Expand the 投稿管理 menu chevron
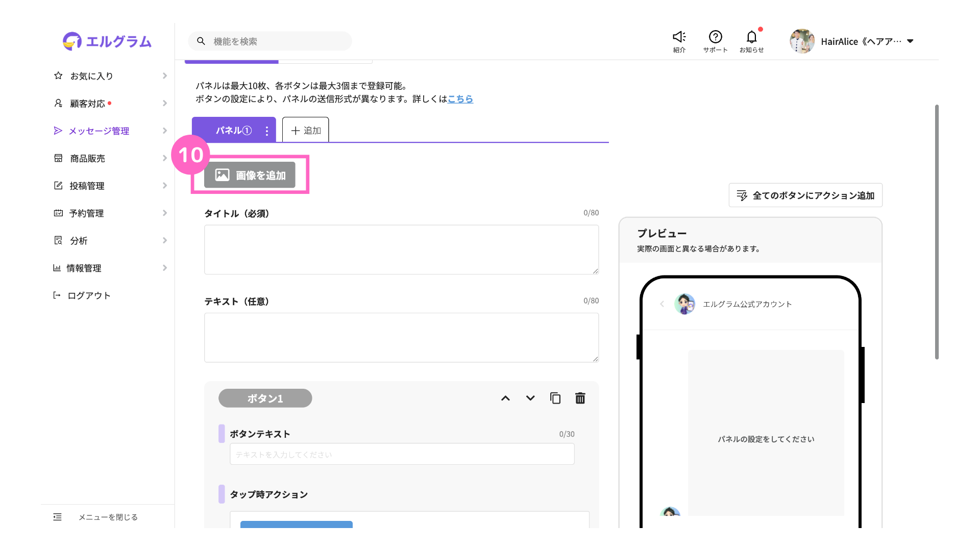 point(164,186)
